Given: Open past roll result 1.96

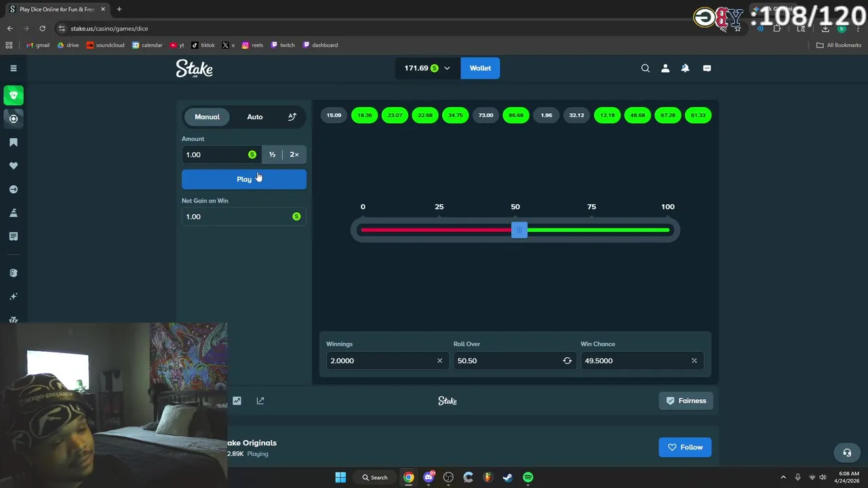Looking at the screenshot, I should [547, 115].
